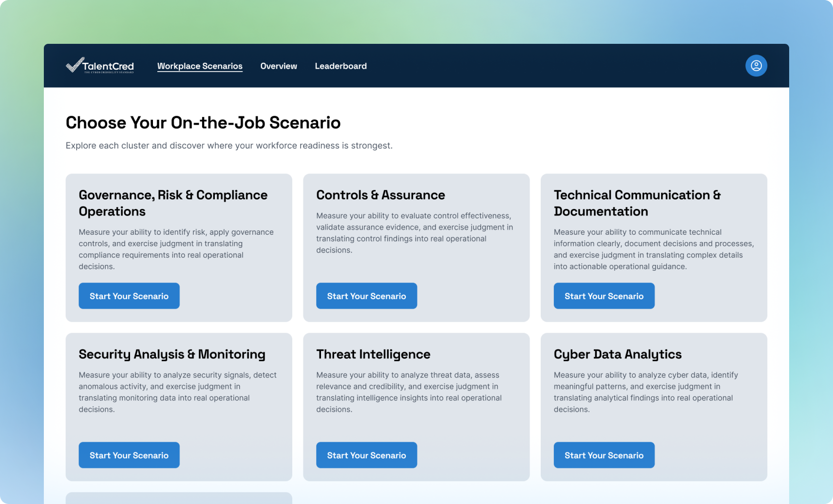
Task: Click the 'Explore each cluster' subtitle text
Action: (x=229, y=146)
